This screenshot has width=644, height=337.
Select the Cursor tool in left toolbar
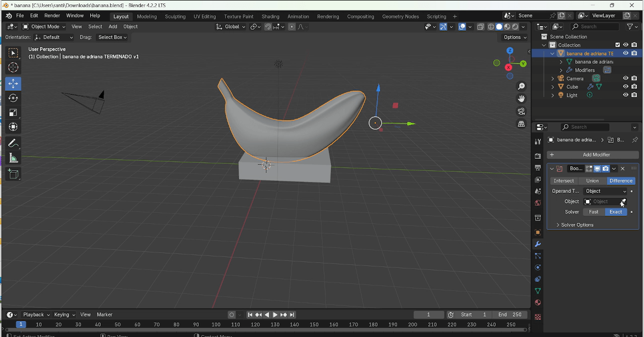[13, 68]
